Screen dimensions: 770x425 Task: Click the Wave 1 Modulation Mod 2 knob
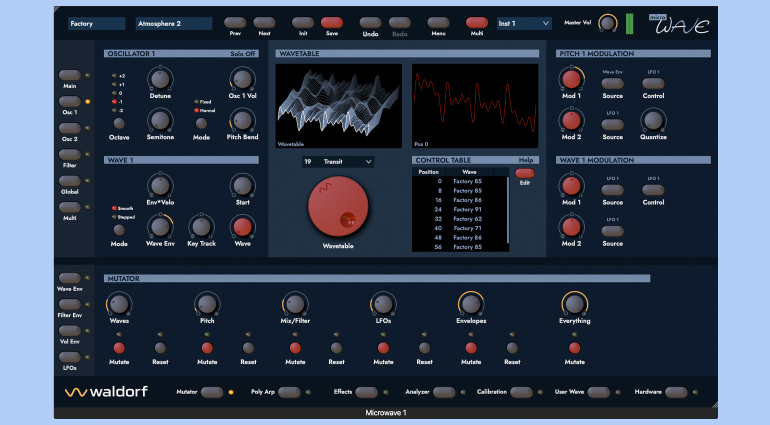[571, 227]
